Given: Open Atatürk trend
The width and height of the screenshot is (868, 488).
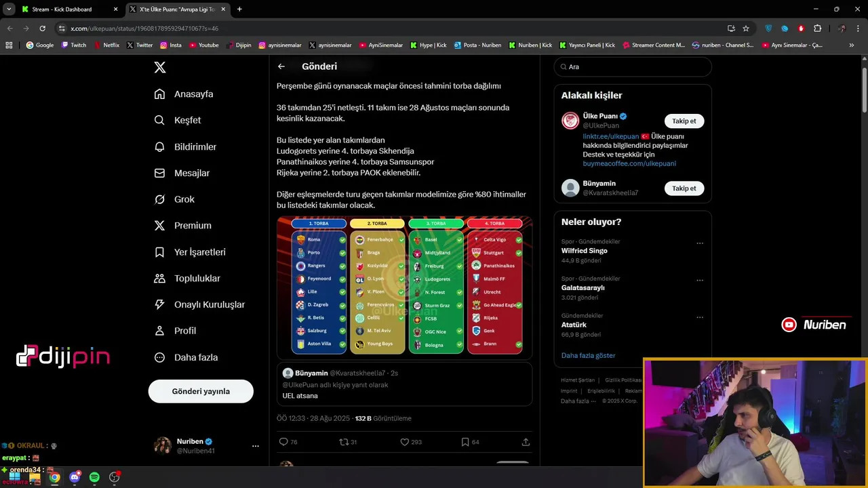Looking at the screenshot, I should click(x=573, y=325).
